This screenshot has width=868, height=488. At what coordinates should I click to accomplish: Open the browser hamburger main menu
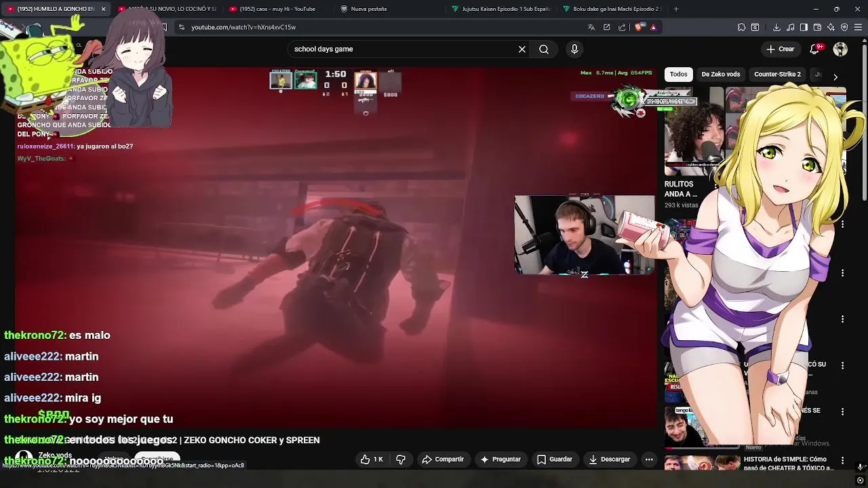tap(859, 27)
